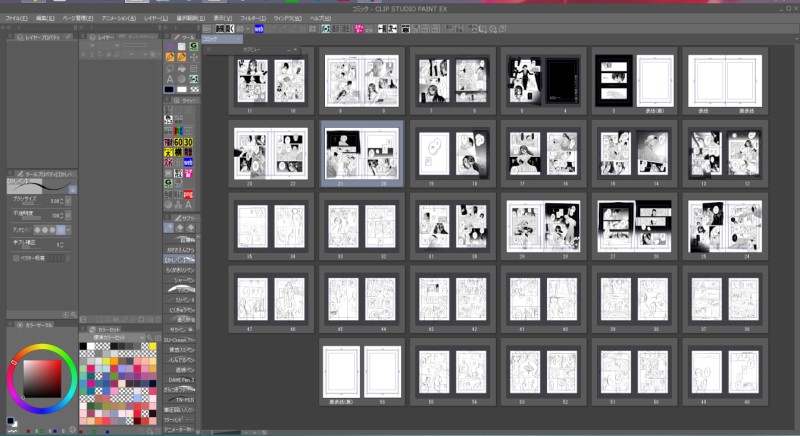800x436 pixels.
Task: Select the green G icon in tool palette
Action: (x=193, y=46)
